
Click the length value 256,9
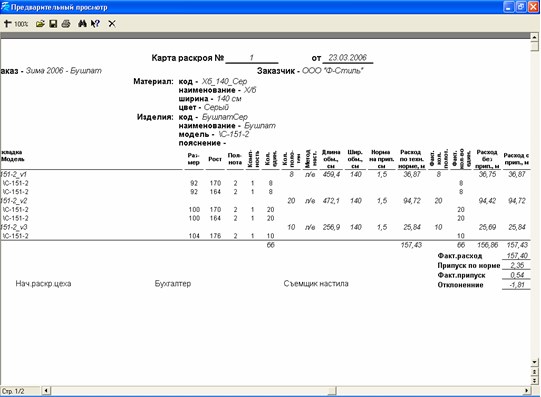pos(331,227)
